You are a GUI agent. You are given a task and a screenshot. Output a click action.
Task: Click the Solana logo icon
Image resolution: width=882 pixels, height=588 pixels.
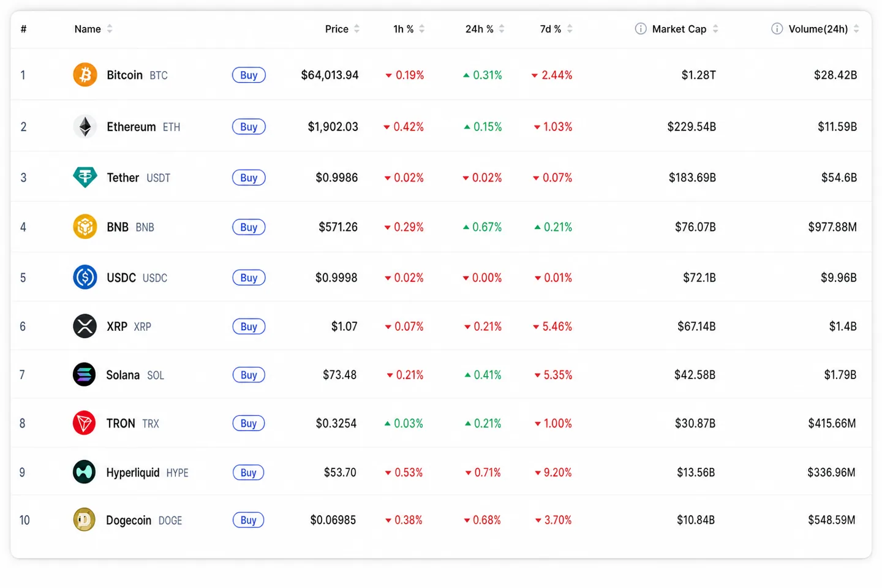85,374
